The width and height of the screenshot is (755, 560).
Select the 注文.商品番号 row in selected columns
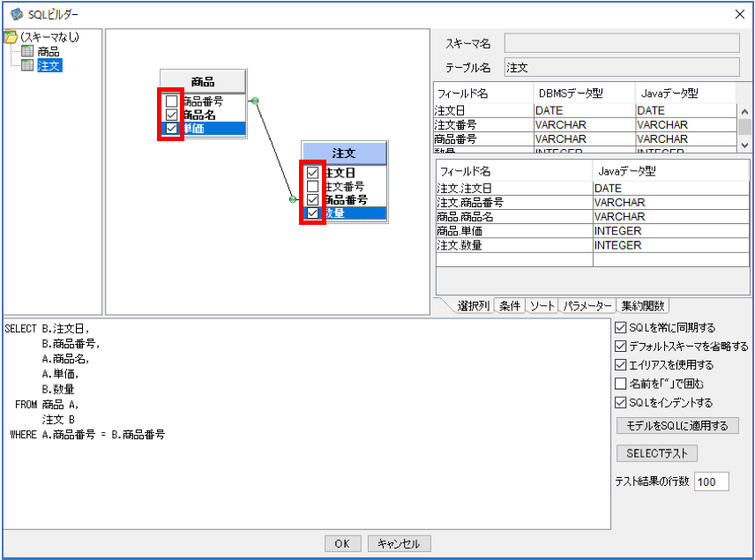[592, 202]
